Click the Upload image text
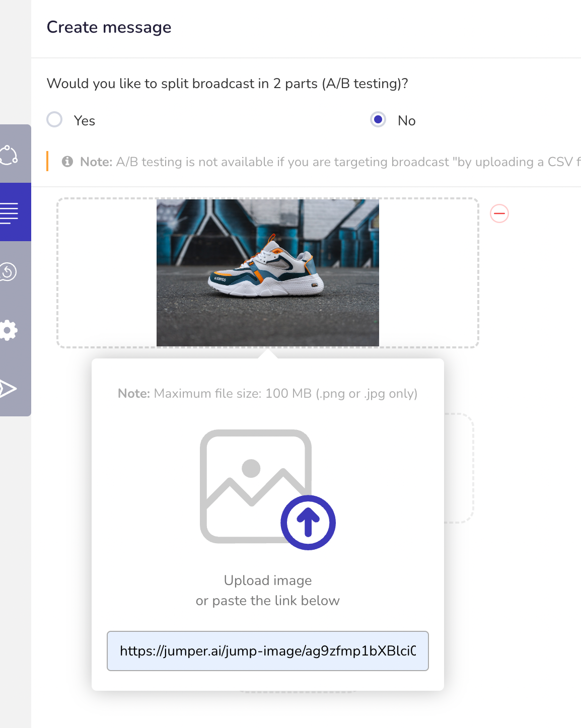581x728 pixels. [x=268, y=580]
